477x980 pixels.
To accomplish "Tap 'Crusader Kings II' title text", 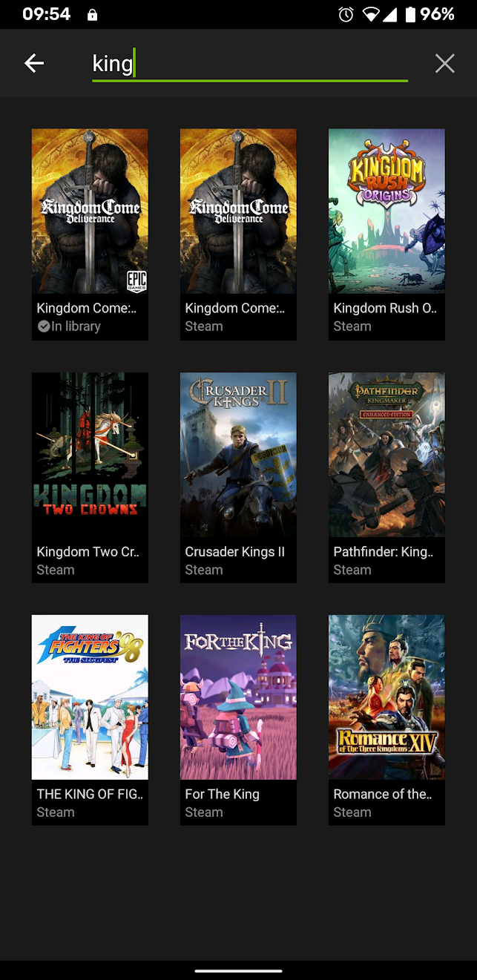I will point(234,552).
